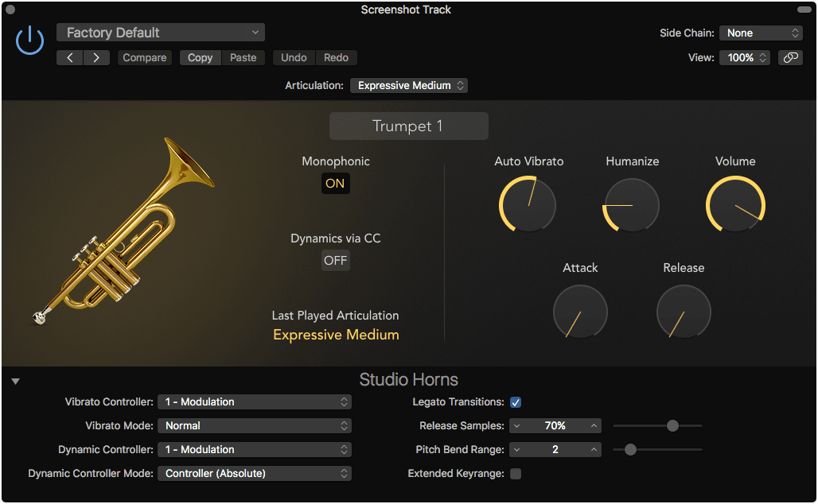Undo the last plugin change
The image size is (818, 504).
(294, 57)
